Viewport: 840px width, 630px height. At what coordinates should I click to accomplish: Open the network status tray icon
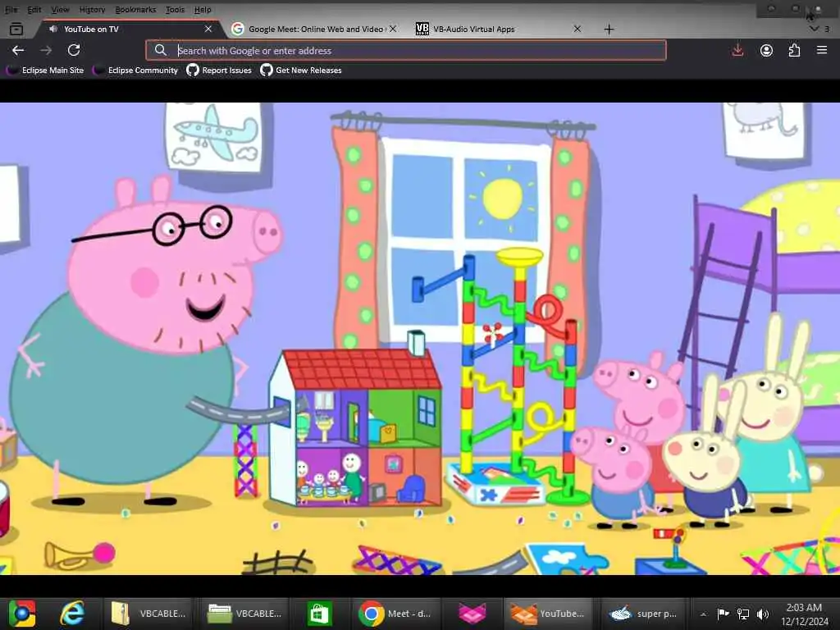click(743, 614)
